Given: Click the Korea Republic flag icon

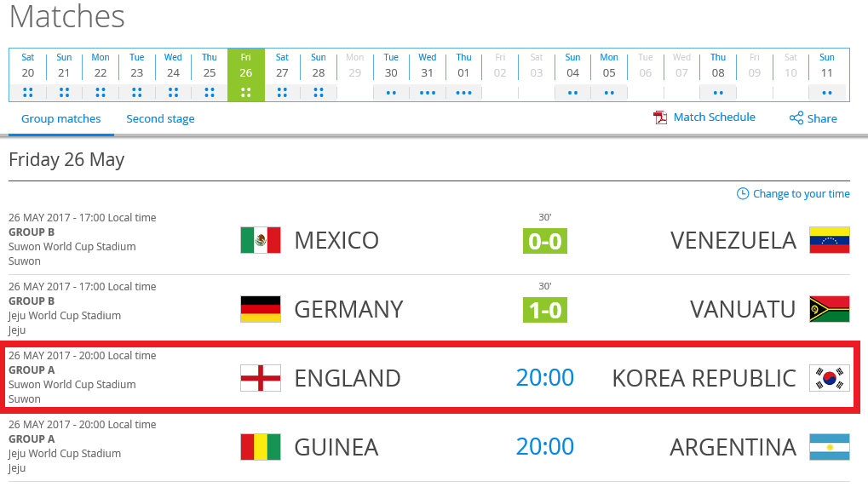Looking at the screenshot, I should pos(830,378).
